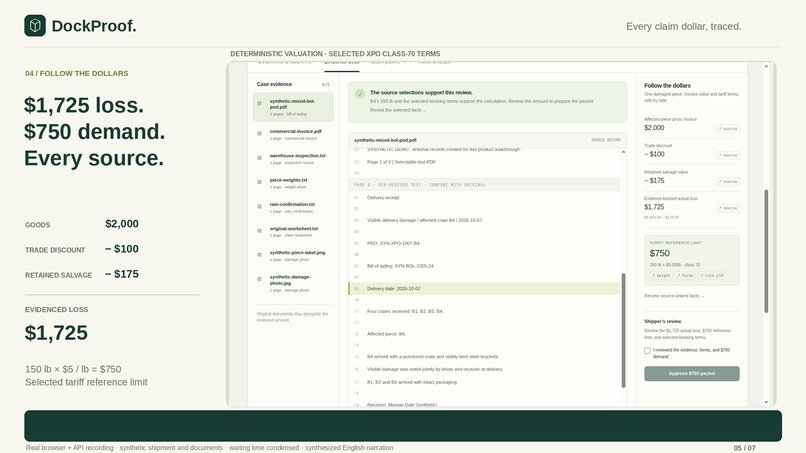Viewport: 806px width, 453px height.
Task: Click file icon beside warehouse-inspection.txt
Action: pyautogui.click(x=260, y=157)
